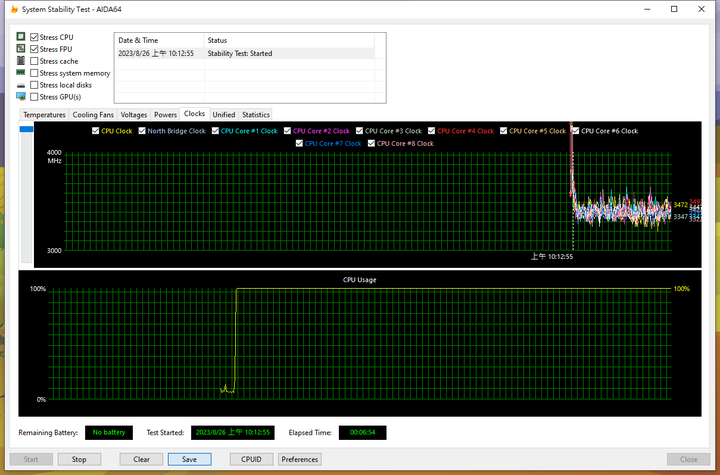Open Preferences dialog
This screenshot has height=475, width=720.
(x=300, y=459)
